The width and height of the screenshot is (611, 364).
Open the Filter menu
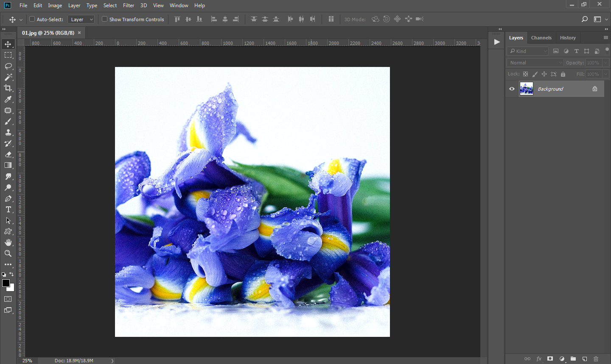(129, 6)
